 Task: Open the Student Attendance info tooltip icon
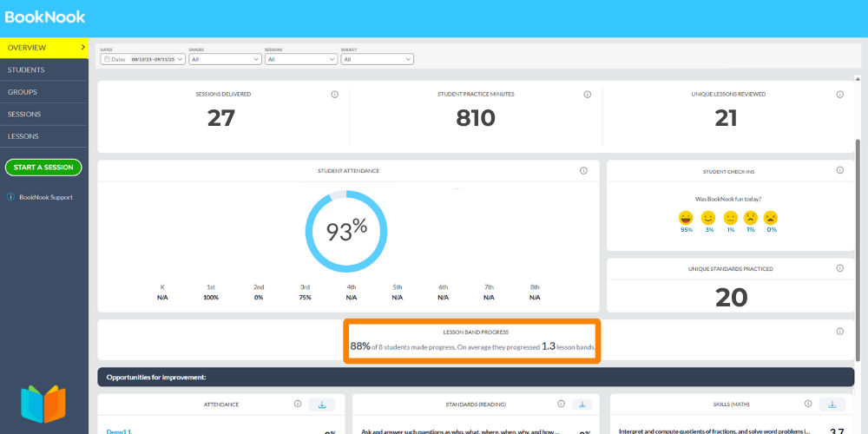pos(583,171)
